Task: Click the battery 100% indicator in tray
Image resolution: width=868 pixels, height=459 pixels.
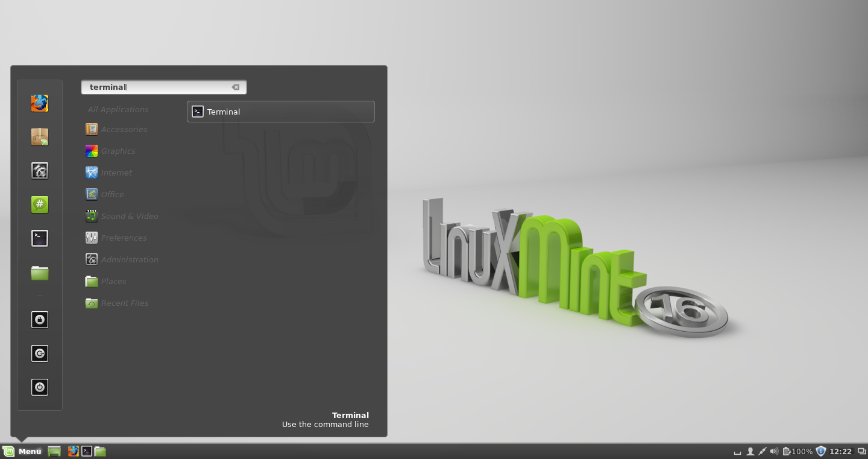Action: coord(797,451)
